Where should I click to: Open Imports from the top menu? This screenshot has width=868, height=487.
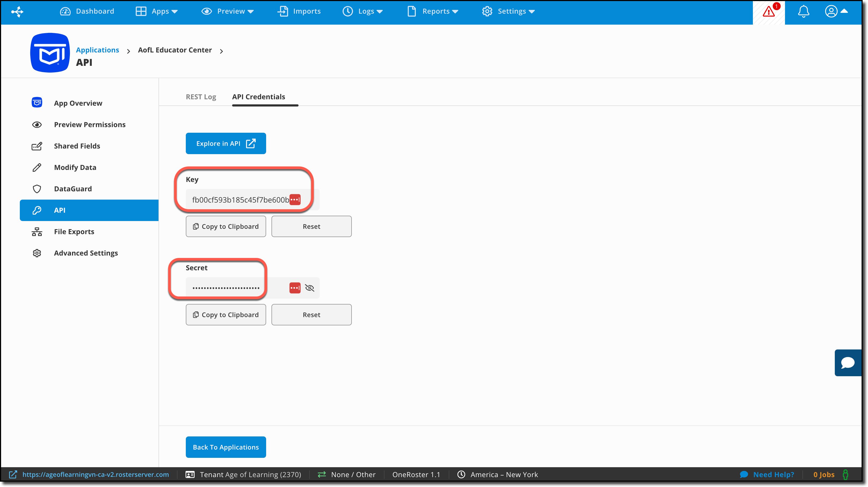pyautogui.click(x=299, y=12)
